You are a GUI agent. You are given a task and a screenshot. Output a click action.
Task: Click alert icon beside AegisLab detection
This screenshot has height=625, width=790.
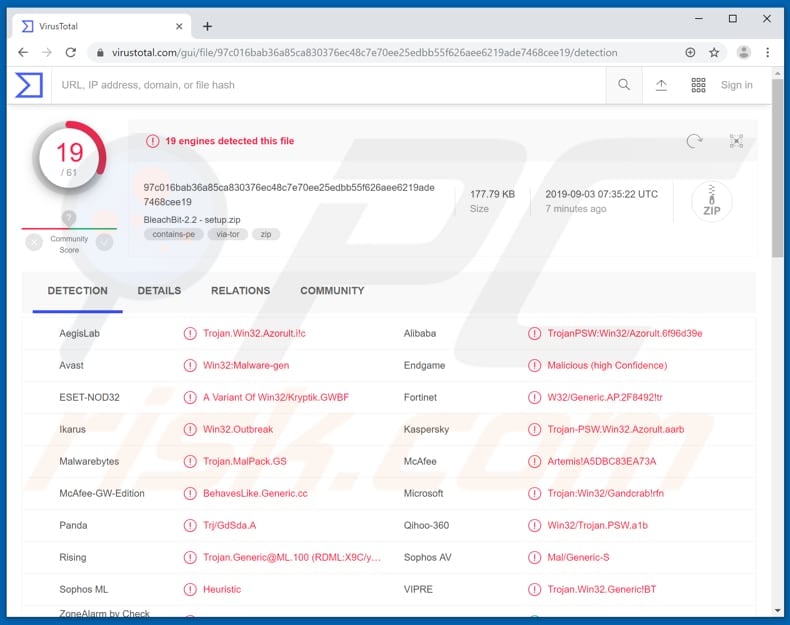coord(190,333)
